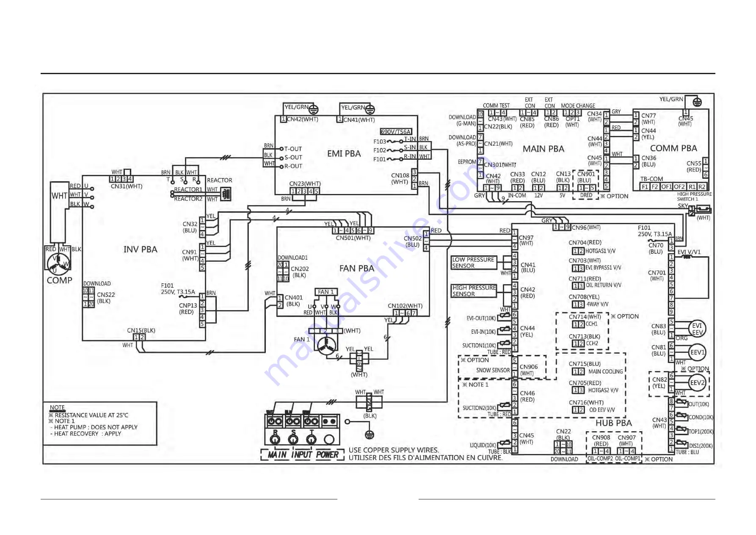Select the FAN 1 motor symbol
The width and height of the screenshot is (756, 535).
(x=327, y=346)
